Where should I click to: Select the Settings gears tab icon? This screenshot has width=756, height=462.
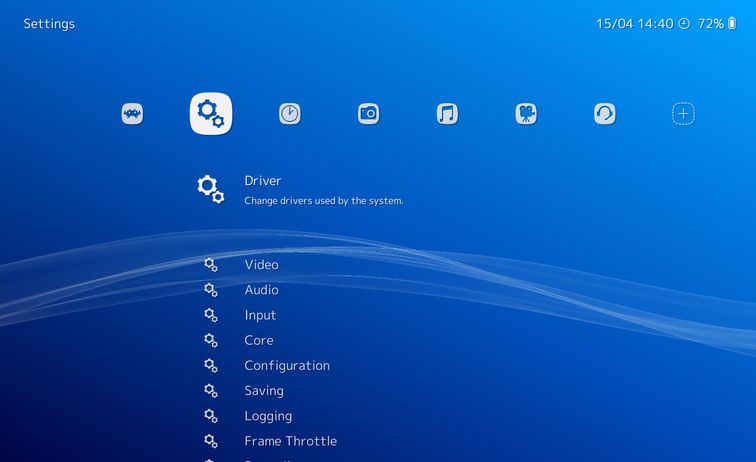211,114
